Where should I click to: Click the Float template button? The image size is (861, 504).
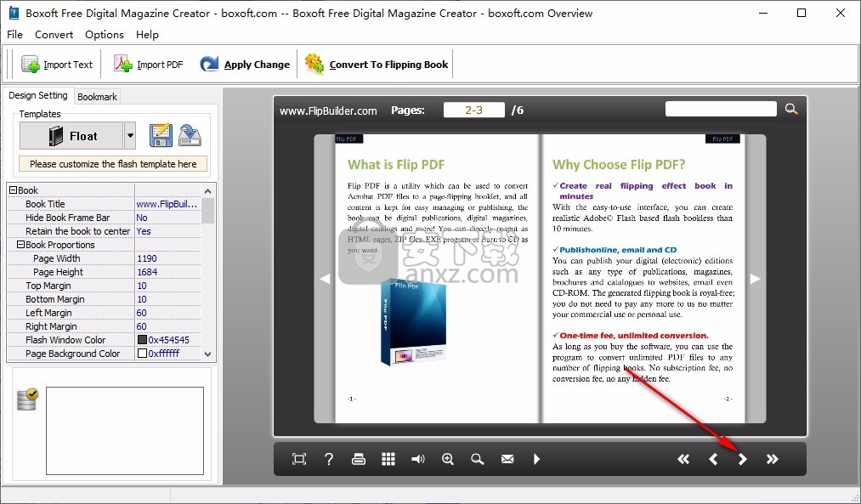tap(71, 136)
